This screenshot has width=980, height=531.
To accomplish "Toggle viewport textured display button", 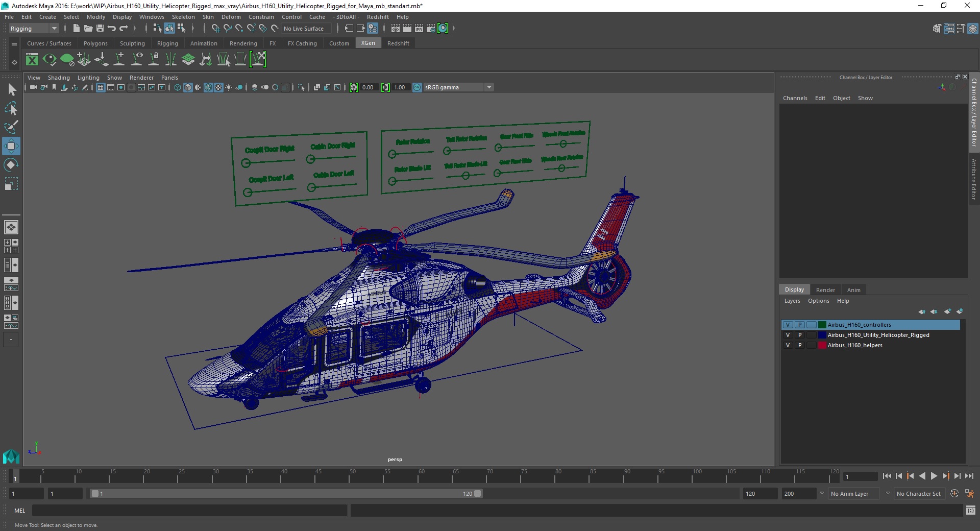I will pyautogui.click(x=218, y=87).
